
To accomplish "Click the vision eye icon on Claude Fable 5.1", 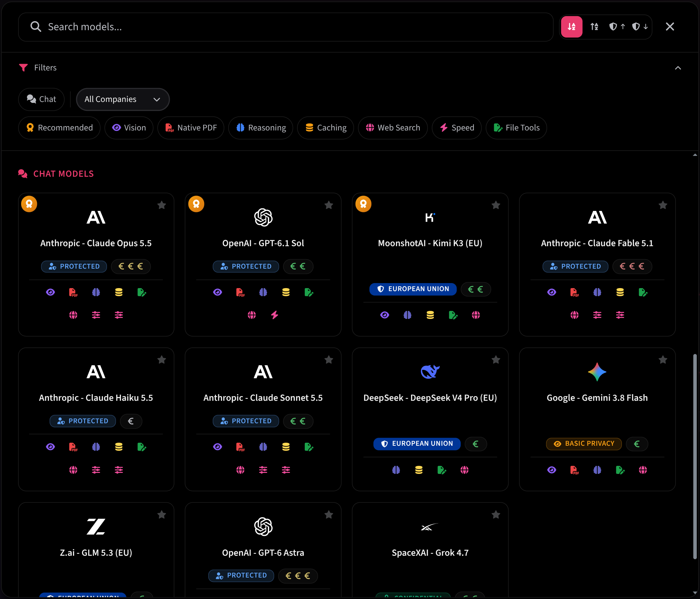I will click(x=551, y=292).
